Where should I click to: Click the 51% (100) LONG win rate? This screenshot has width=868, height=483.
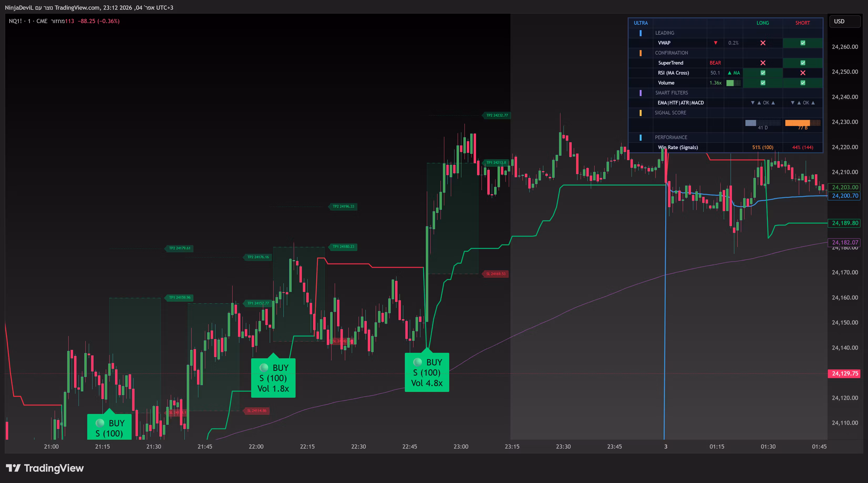pos(763,148)
